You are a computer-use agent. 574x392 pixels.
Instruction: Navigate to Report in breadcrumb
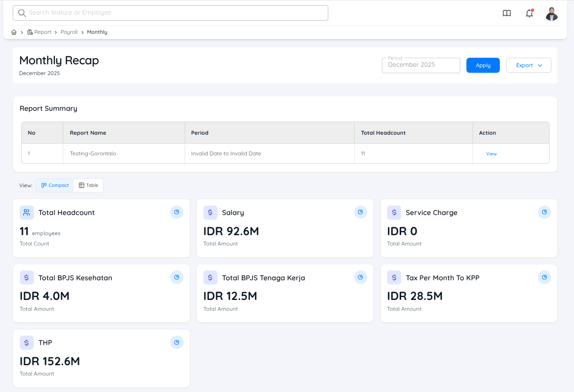click(42, 32)
